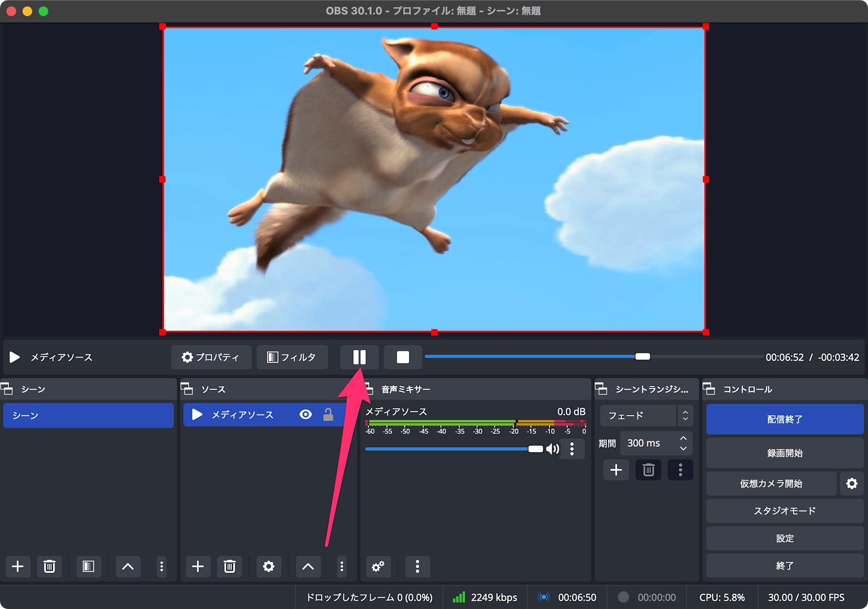Click シーントランジション dock undock icon
Viewport: 868px width, 609px height.
[601, 389]
